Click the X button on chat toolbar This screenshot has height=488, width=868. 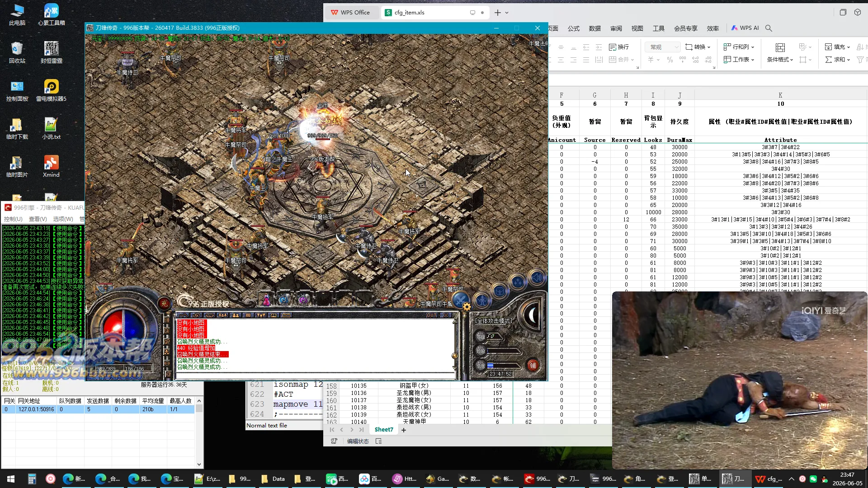click(446, 315)
